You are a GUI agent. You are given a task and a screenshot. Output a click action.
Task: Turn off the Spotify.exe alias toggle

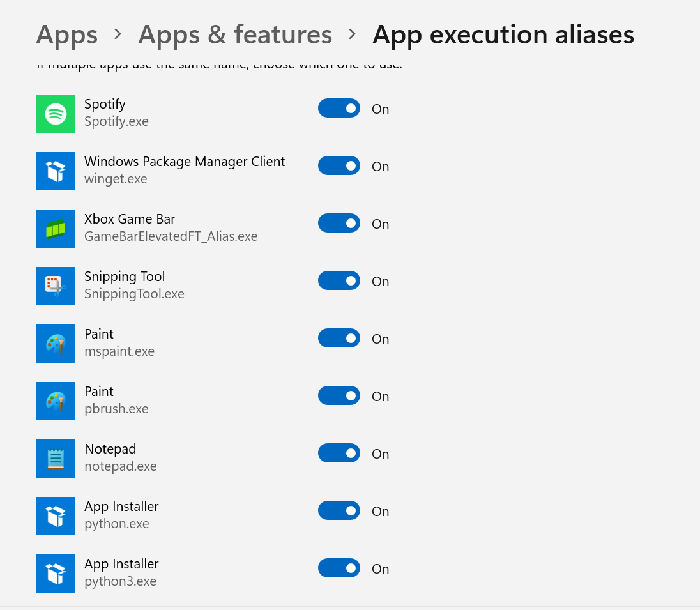pos(339,108)
